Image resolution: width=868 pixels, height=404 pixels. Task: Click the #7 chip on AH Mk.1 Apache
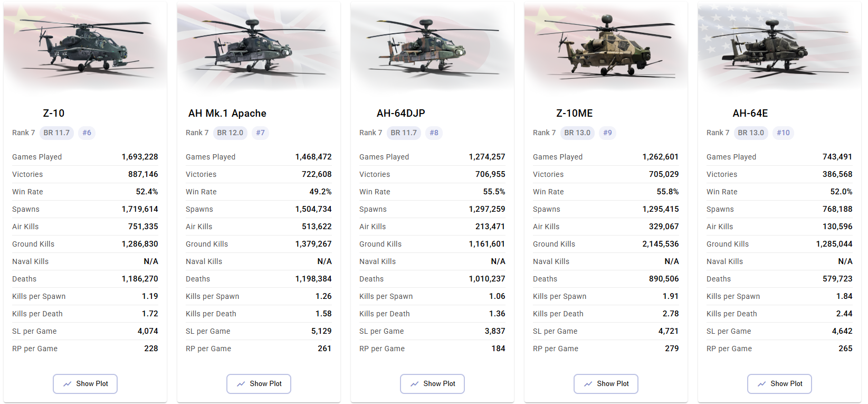(261, 133)
